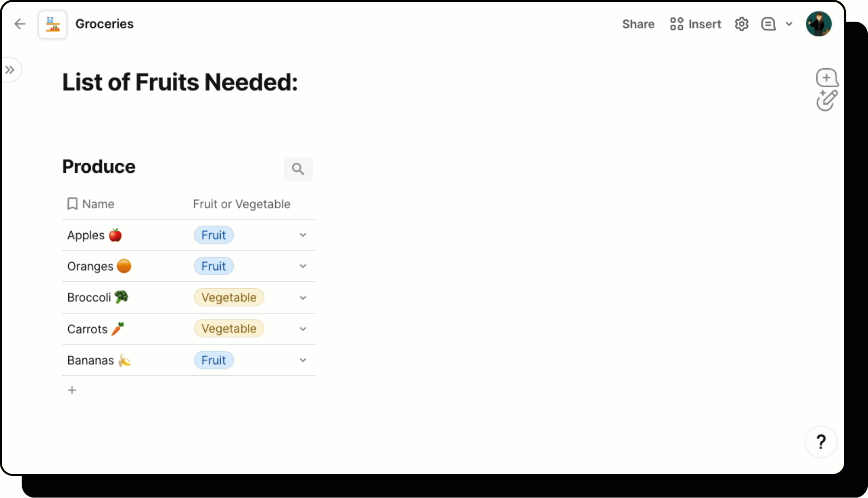Click the Vegetable tag for Carrots
This screenshot has width=868, height=498.
coord(229,329)
